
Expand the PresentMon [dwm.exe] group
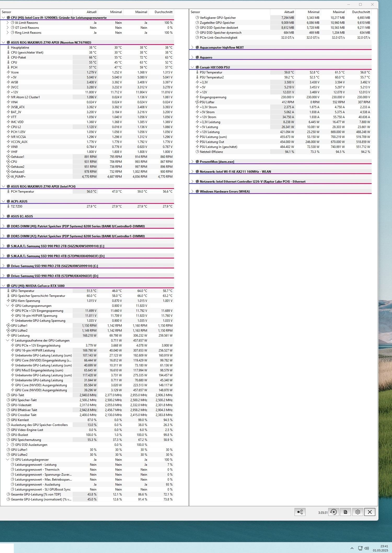(x=192, y=162)
